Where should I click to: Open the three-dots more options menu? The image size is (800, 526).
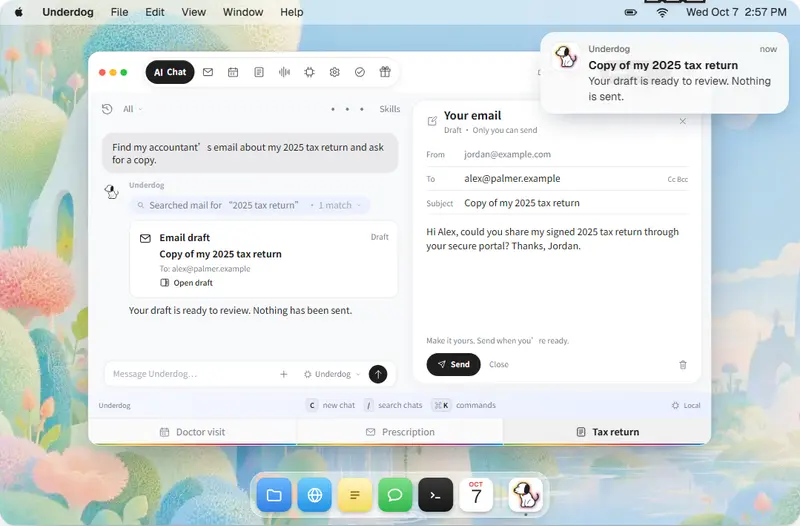347,109
